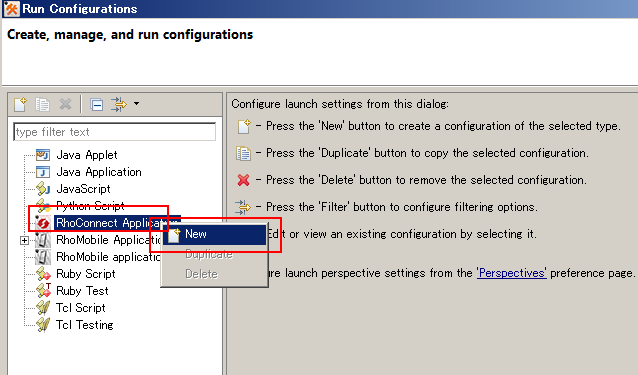The image size is (638, 375).
Task: Select the JavaScript configuration type
Action: pos(83,189)
